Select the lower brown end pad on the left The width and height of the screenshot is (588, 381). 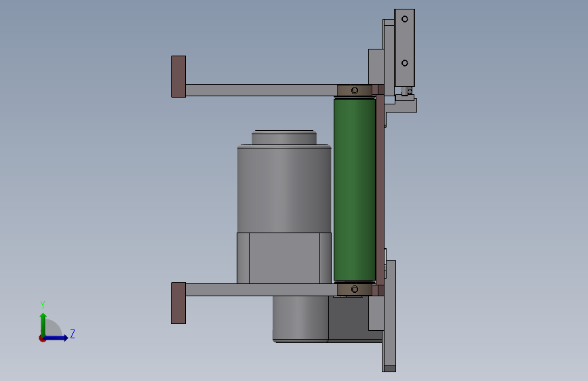click(178, 303)
